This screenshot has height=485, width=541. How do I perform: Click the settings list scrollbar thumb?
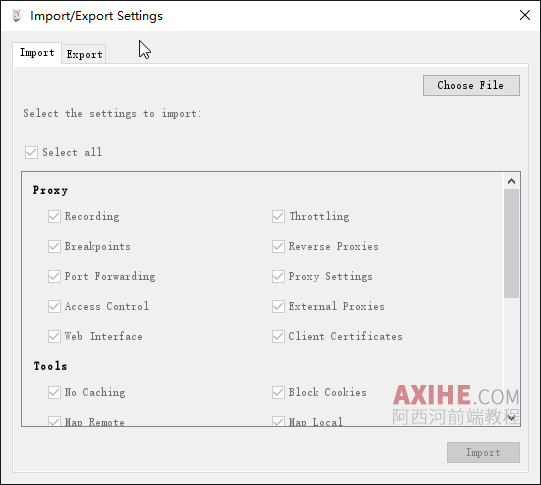(511, 243)
